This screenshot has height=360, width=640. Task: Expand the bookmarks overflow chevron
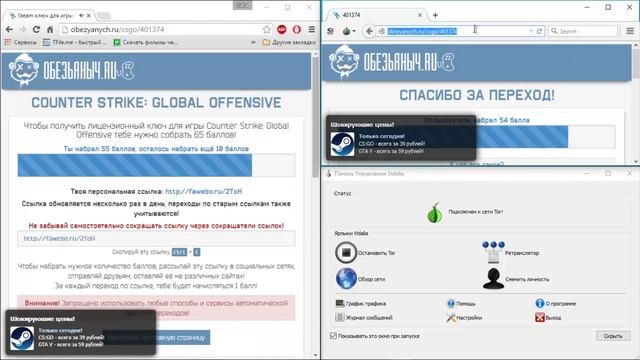[x=253, y=42]
